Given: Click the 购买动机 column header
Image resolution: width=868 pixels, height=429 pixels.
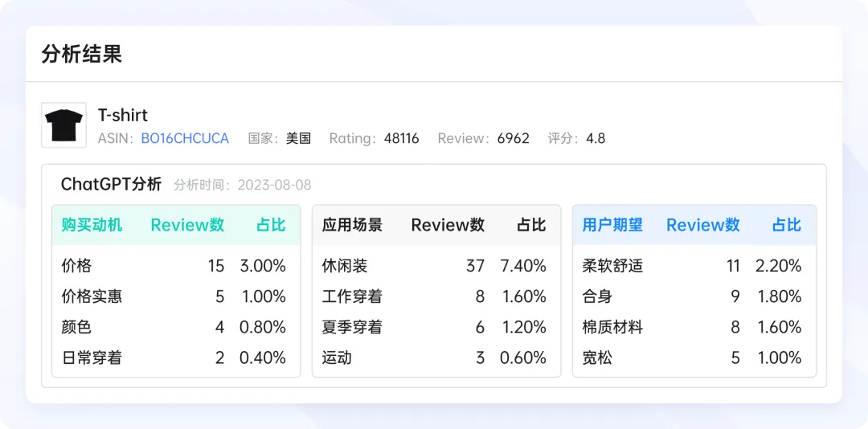Looking at the screenshot, I should [x=92, y=225].
